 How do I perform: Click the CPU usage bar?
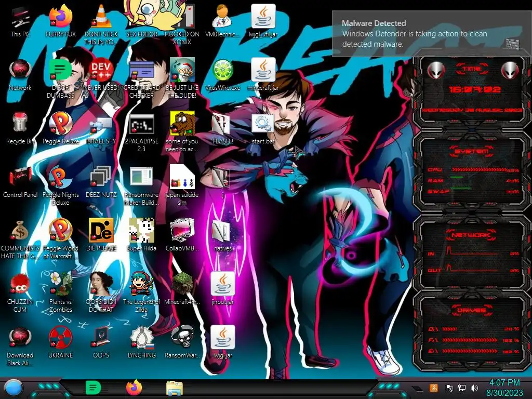pos(478,170)
